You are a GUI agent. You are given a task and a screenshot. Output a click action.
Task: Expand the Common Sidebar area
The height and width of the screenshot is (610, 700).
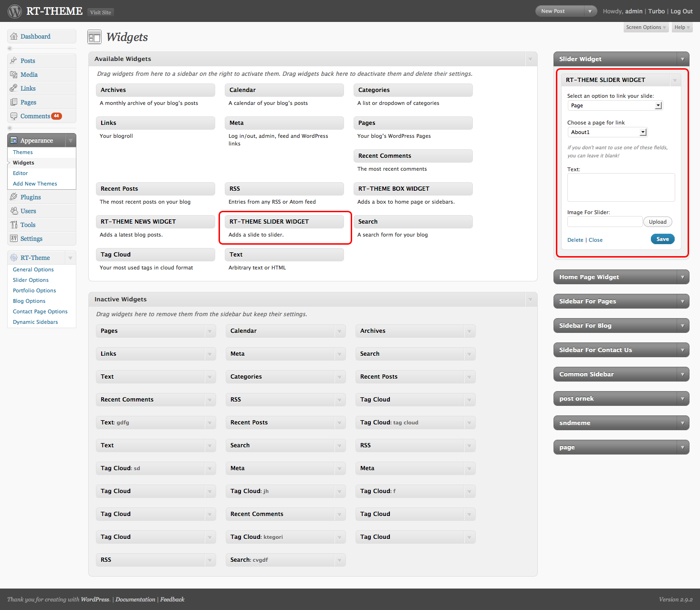[x=683, y=374]
